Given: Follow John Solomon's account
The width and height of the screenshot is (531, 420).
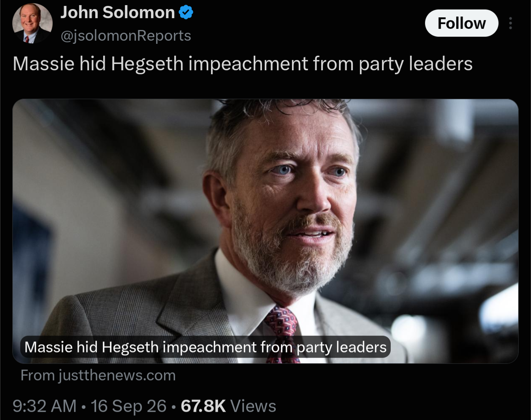Looking at the screenshot, I should coord(461,23).
